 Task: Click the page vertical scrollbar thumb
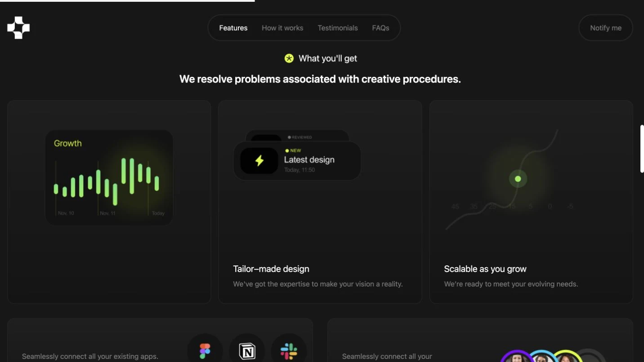(642, 149)
